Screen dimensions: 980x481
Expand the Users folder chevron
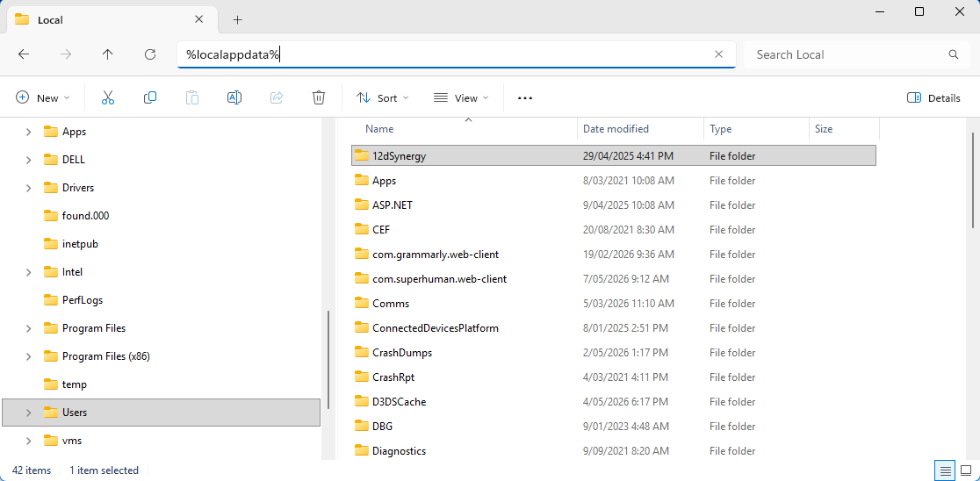pos(29,413)
